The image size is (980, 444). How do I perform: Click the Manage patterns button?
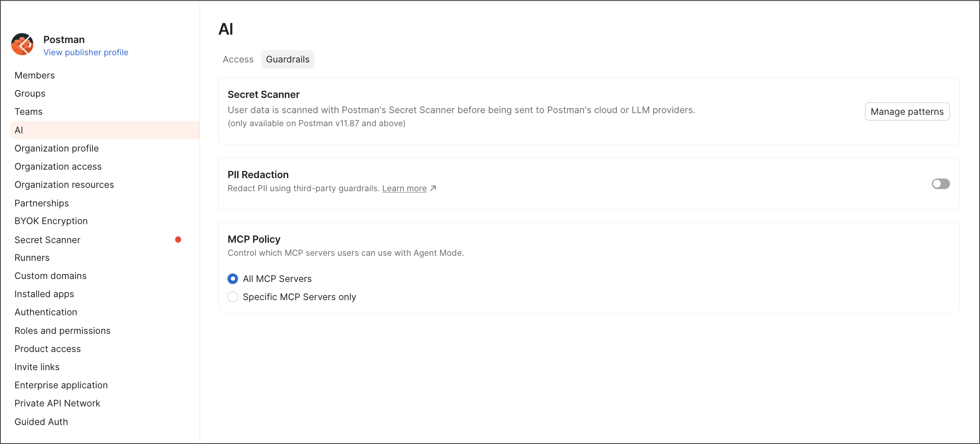tap(907, 111)
